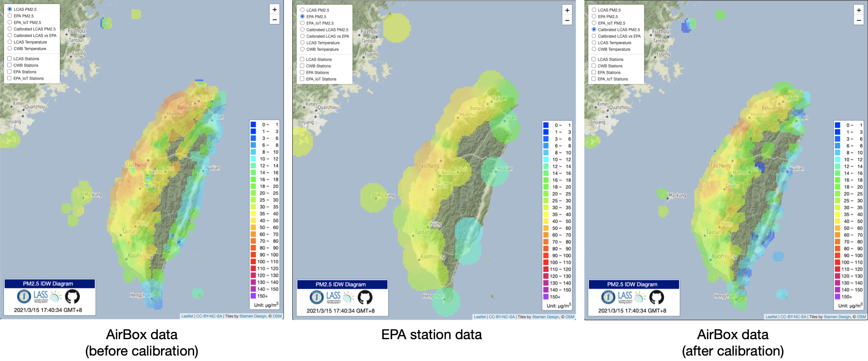Viewport: 868px width, 361px height.
Task: Open Stamen Design link in middle map attribution
Action: pos(546,317)
